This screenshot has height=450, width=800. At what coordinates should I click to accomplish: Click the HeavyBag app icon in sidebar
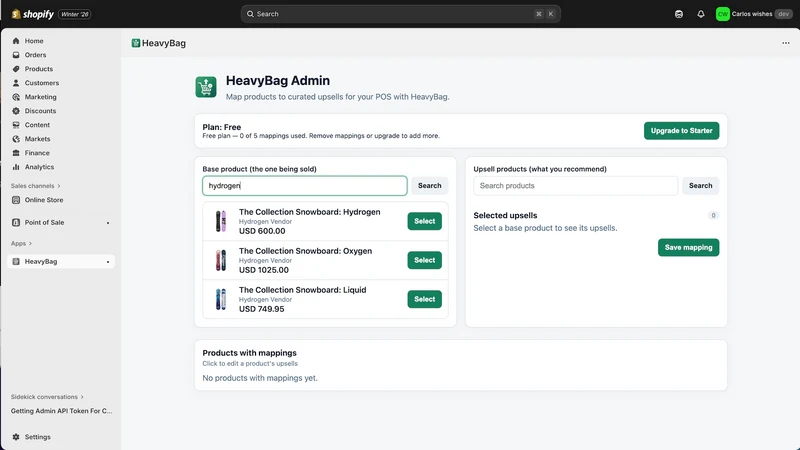[x=16, y=262]
